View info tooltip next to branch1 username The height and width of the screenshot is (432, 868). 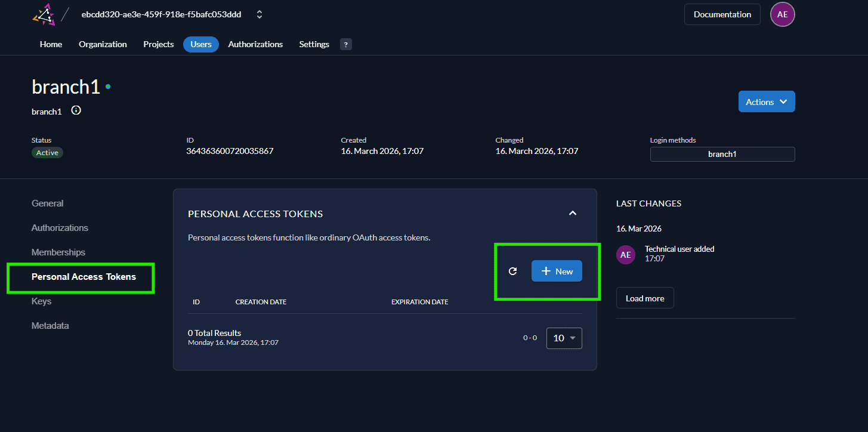click(x=75, y=110)
